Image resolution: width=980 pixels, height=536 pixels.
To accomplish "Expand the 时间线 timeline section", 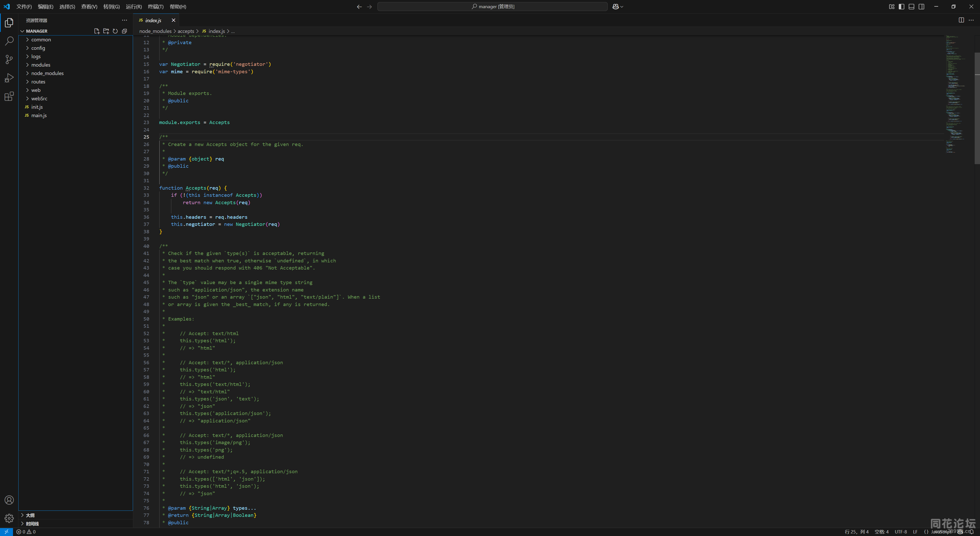I will (76, 523).
